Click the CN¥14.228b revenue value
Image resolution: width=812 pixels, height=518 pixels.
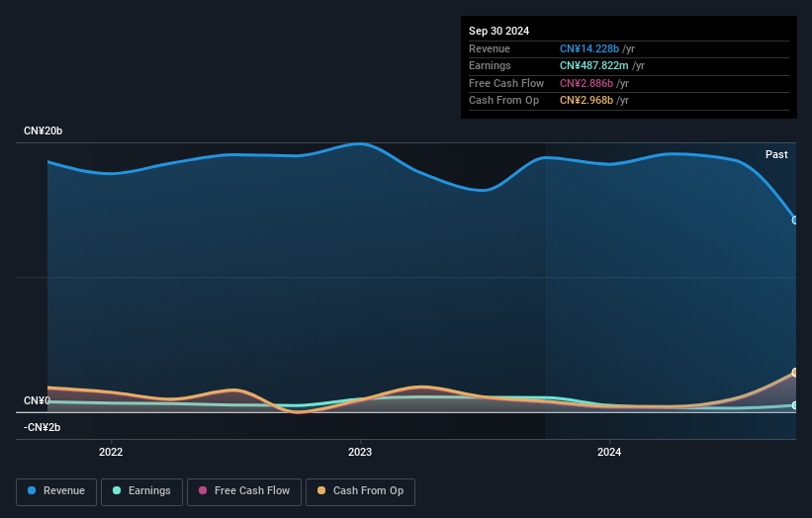[x=589, y=48]
